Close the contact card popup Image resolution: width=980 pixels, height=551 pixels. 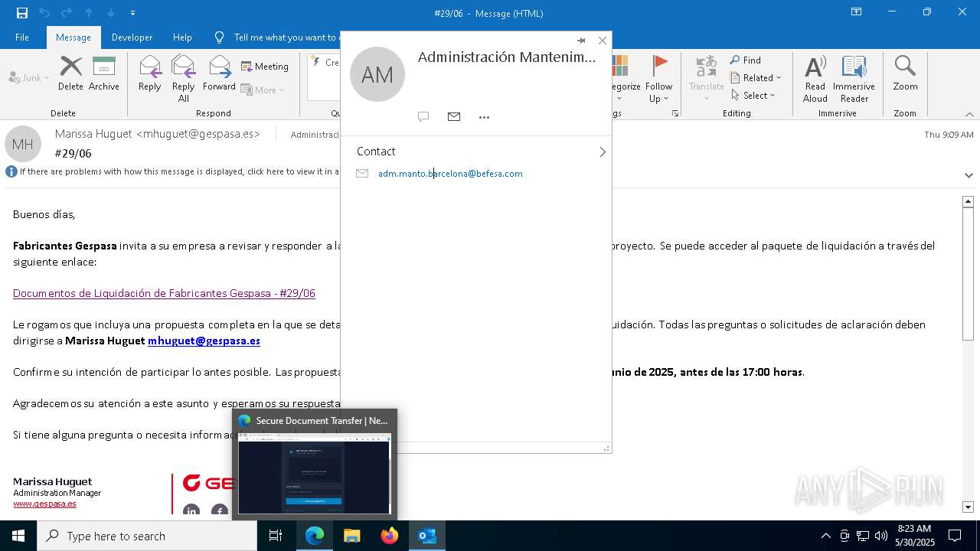[x=603, y=41]
